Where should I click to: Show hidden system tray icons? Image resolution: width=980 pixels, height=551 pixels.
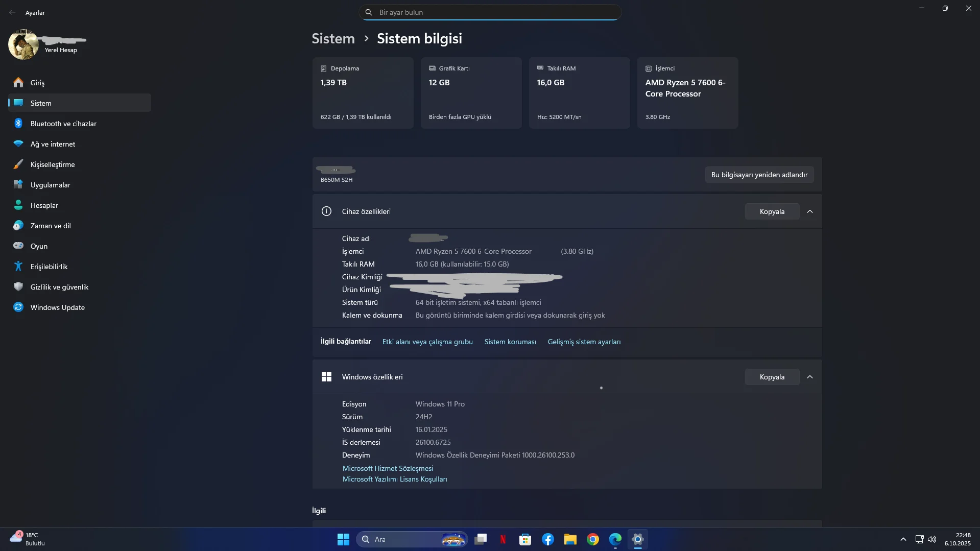click(x=903, y=539)
